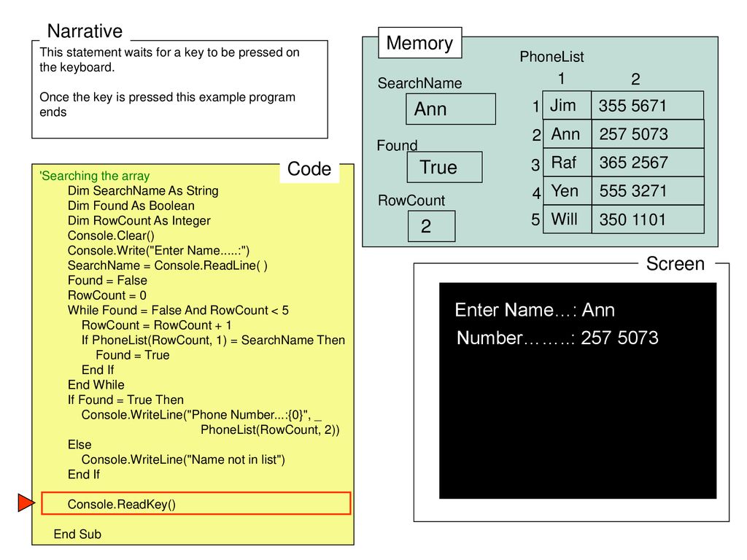Click the Screen panel heading

pos(675,263)
